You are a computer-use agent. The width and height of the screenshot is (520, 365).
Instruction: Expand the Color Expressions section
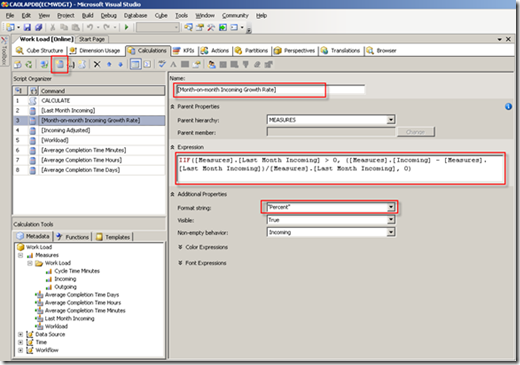pos(180,247)
